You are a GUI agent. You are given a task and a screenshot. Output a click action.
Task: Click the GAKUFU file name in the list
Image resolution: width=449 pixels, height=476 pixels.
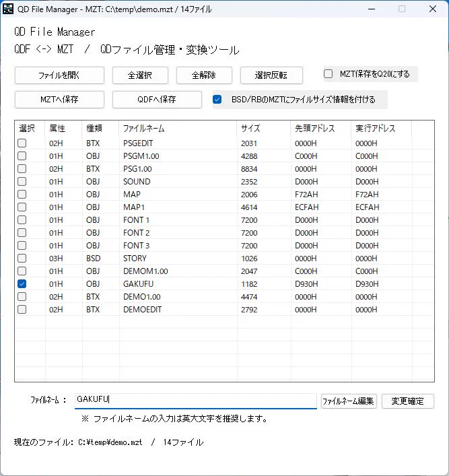138,284
